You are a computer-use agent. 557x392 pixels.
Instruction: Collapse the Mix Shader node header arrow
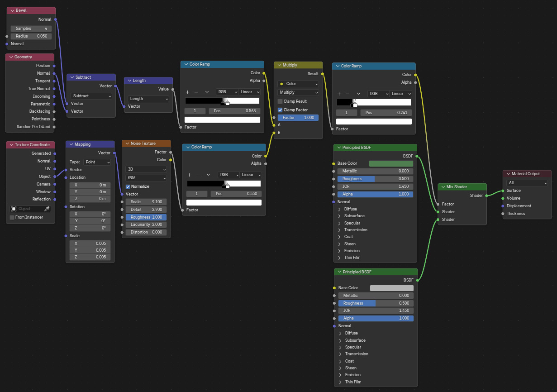443,187
